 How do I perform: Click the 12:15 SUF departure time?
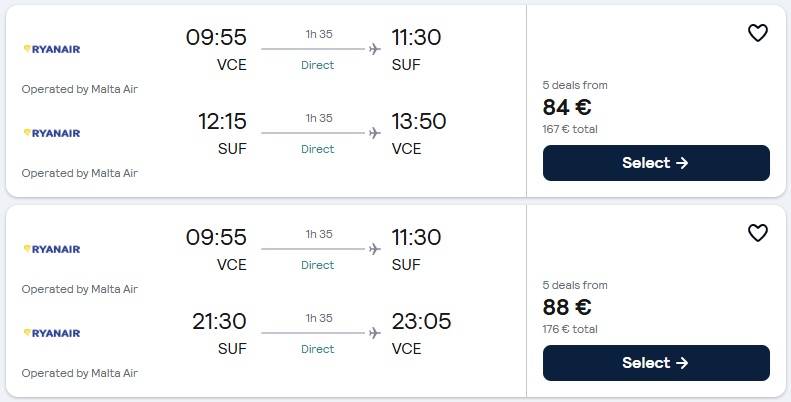point(222,122)
